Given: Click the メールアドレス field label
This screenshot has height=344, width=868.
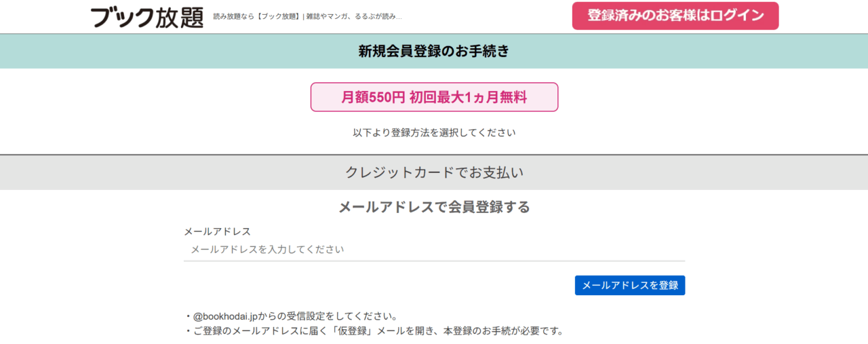Looking at the screenshot, I should (x=217, y=231).
